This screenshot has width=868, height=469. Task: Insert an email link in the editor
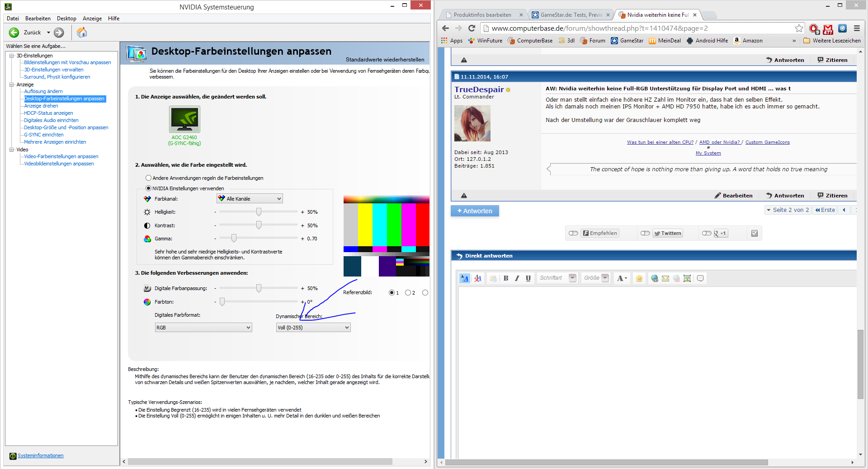665,278
